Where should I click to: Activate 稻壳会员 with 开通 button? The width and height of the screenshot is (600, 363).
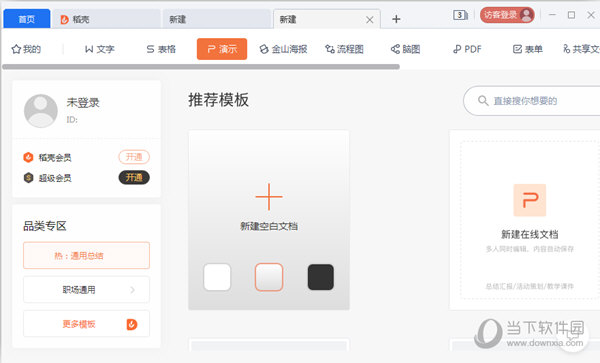134,157
